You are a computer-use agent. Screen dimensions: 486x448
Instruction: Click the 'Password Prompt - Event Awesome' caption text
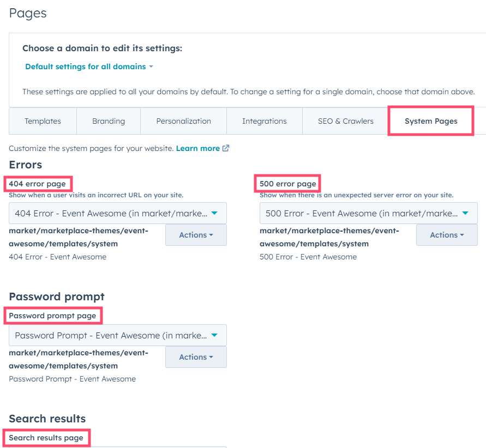coord(72,379)
